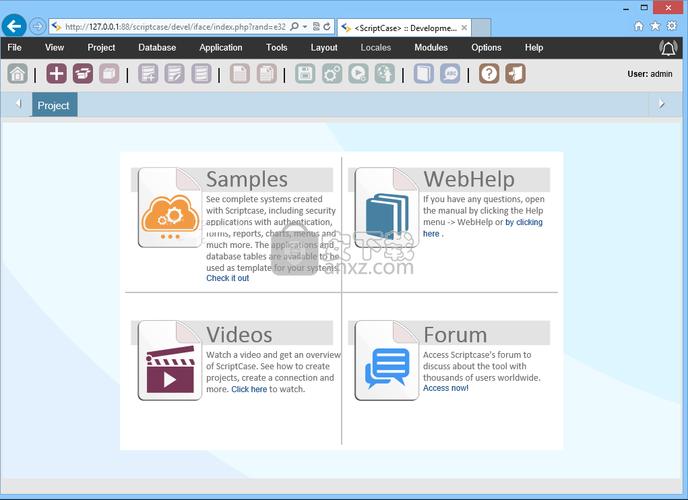Click the Forum chat bubbles icon
This screenshot has height=500, width=688.
click(387, 362)
